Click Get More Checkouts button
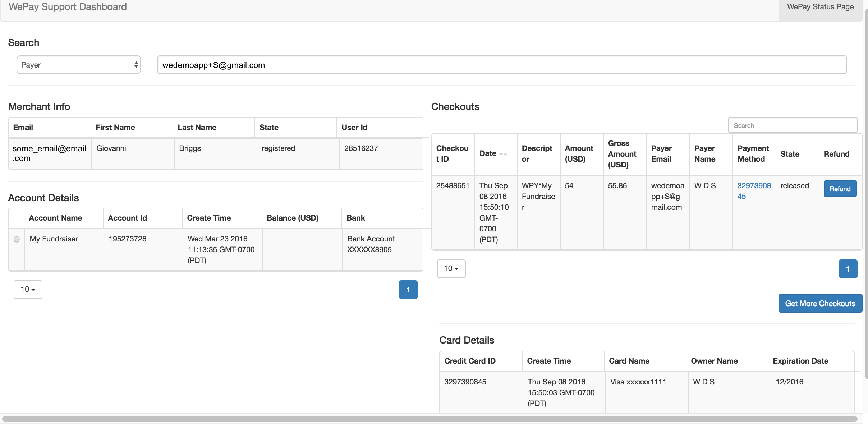Viewport: 868px width, 424px height. point(820,303)
